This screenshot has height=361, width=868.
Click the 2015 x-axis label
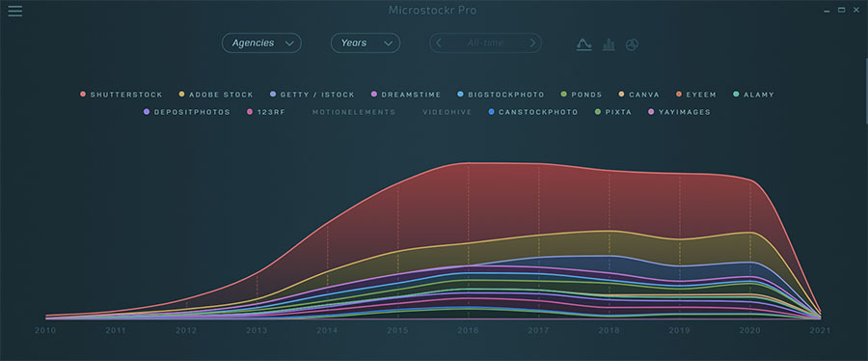coord(397,330)
